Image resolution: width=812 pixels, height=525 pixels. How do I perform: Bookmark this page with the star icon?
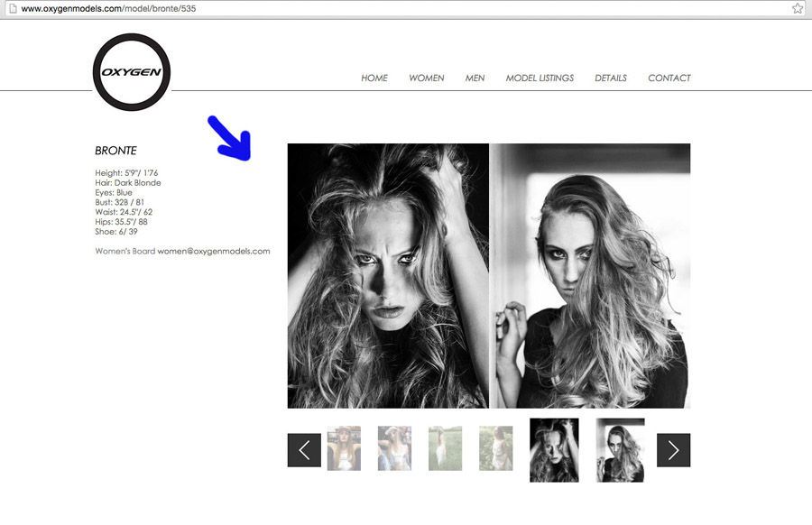pyautogui.click(x=797, y=8)
